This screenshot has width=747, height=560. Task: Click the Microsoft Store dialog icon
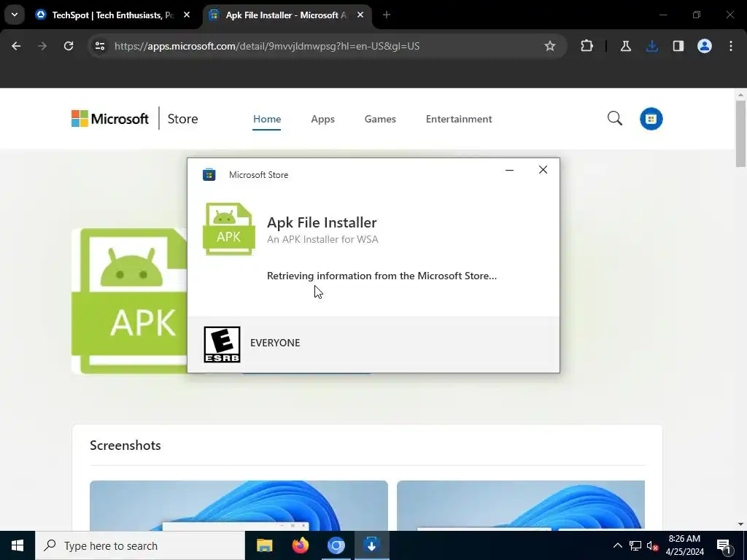pyautogui.click(x=209, y=175)
